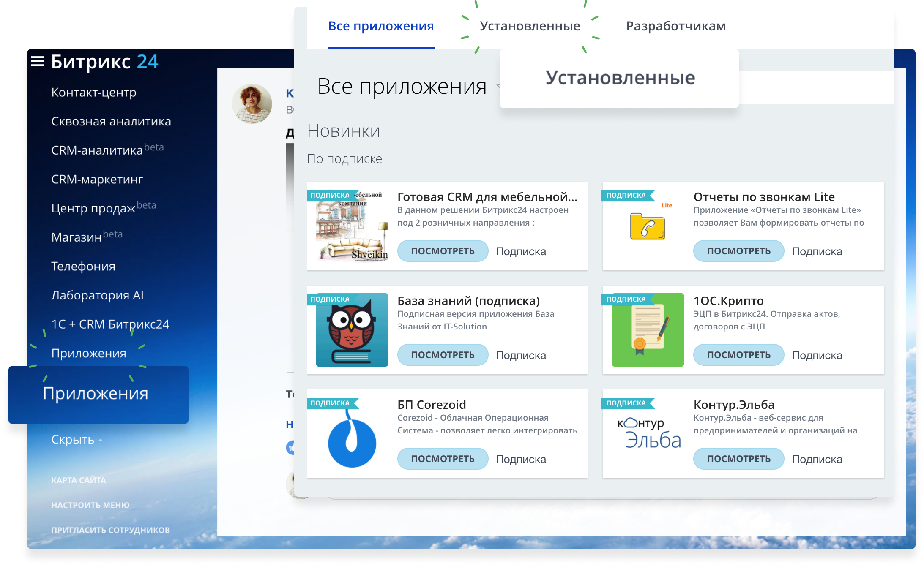Image resolution: width=924 pixels, height=566 pixels.
Task: Click ЭЦП в Битрикс24 description text
Action: (766, 320)
